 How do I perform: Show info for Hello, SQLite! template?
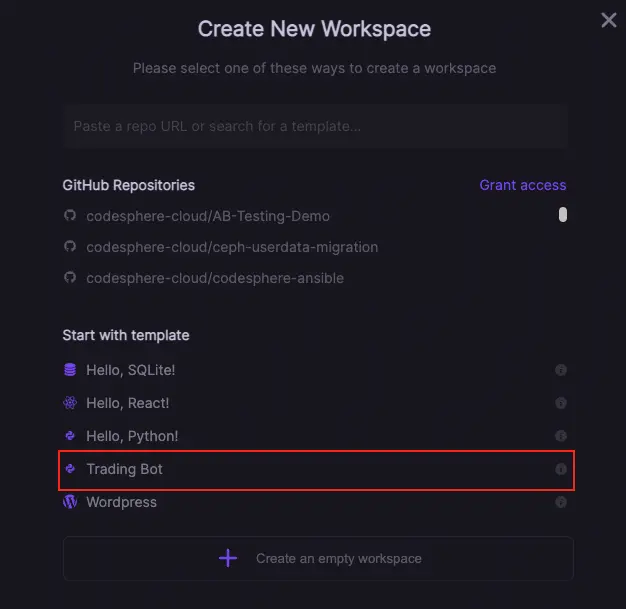[561, 370]
